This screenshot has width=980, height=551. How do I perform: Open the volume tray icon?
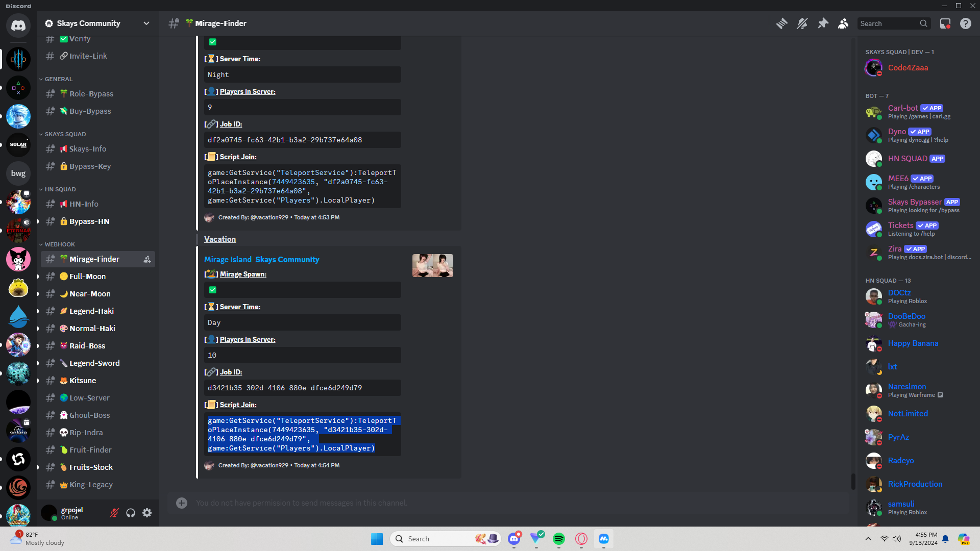897,539
